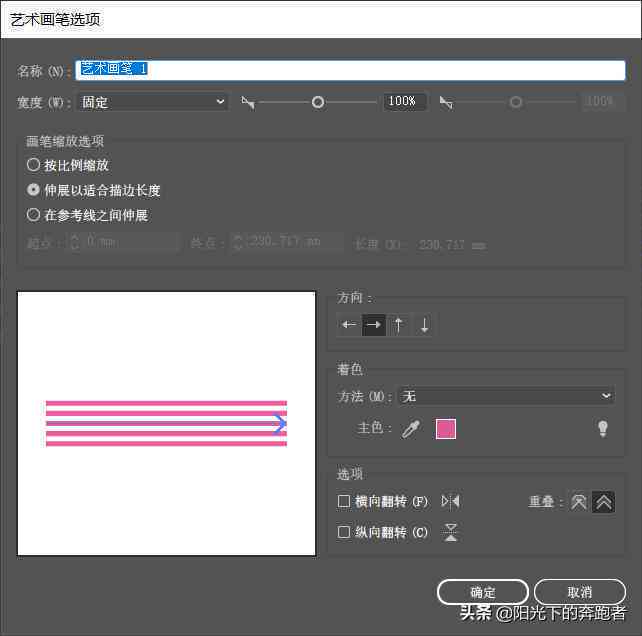The width and height of the screenshot is (642, 636).
Task: Click the horizontal flip mirror icon
Action: 450,501
